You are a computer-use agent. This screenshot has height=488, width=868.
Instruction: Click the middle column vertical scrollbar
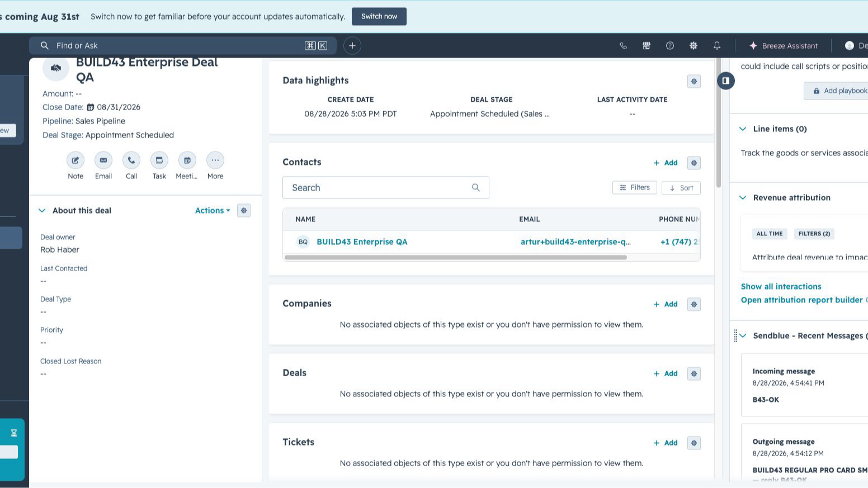(719, 123)
